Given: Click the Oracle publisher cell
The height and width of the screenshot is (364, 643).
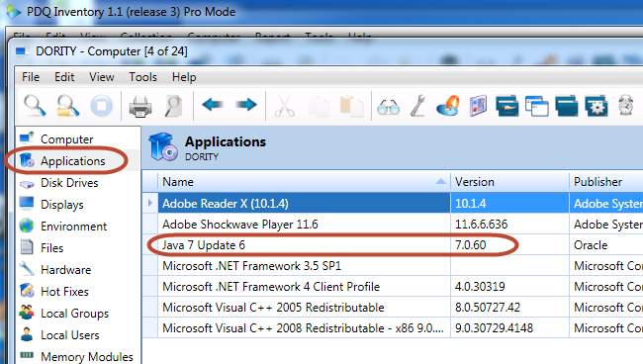Looking at the screenshot, I should click(x=606, y=244).
